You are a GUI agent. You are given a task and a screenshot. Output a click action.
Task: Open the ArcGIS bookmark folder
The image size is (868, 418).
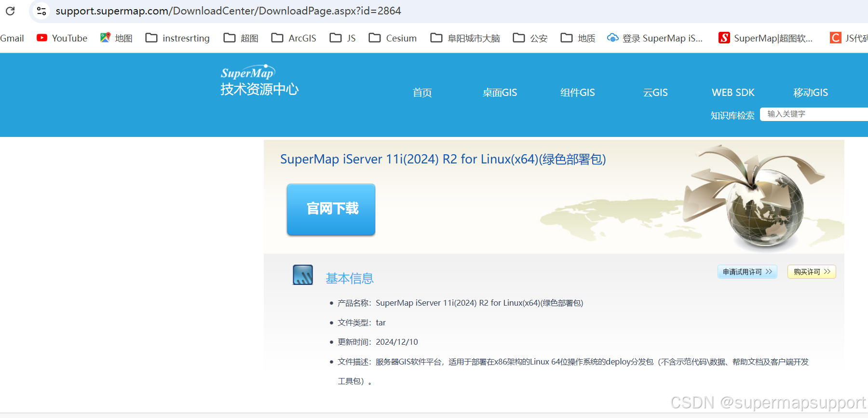(x=294, y=38)
